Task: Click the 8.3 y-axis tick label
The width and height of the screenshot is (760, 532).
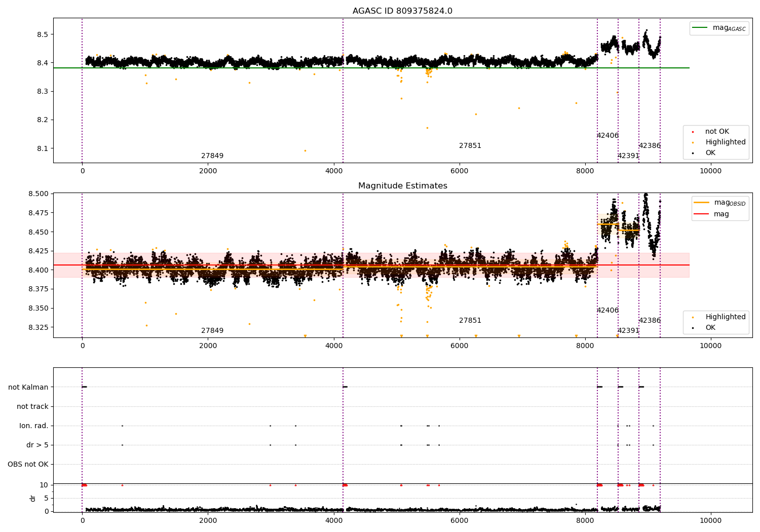Action: [x=43, y=92]
